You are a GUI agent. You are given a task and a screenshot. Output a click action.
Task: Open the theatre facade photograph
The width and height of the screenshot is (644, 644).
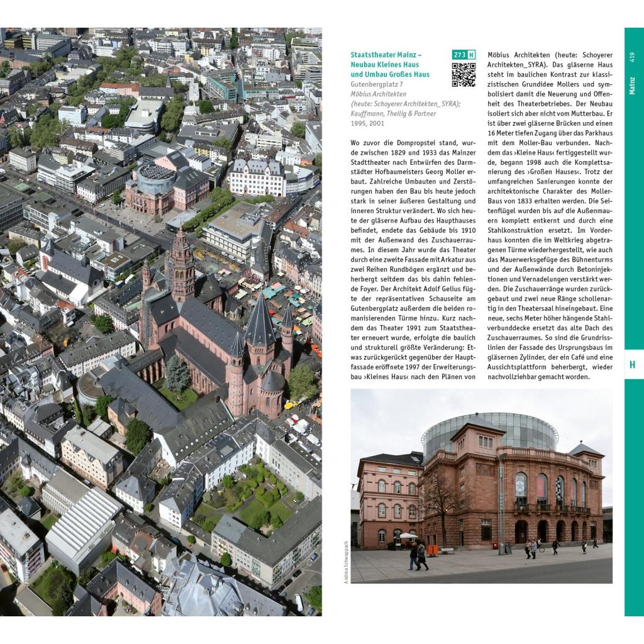pyautogui.click(x=481, y=486)
